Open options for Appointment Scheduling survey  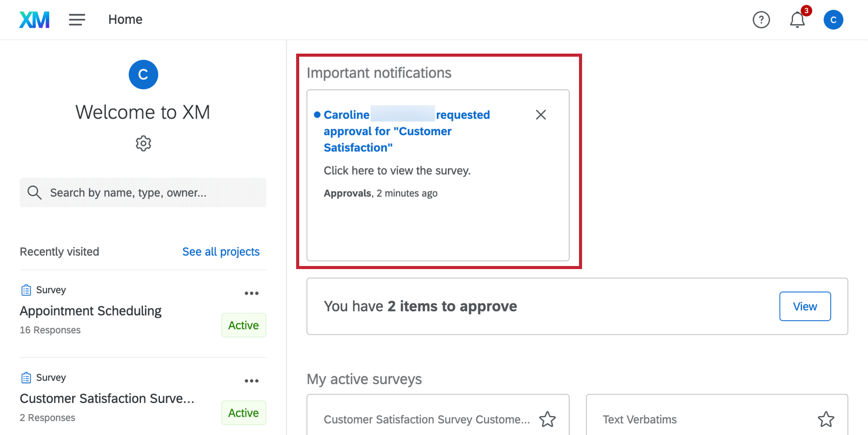tap(251, 293)
